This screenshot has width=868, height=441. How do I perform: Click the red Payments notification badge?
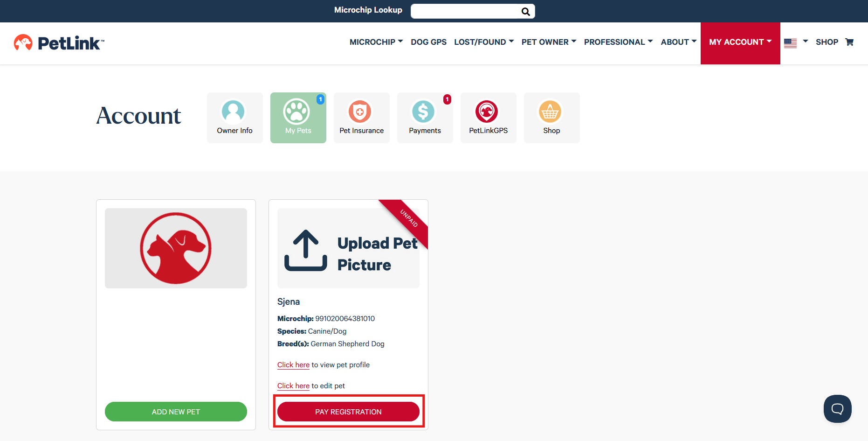(x=447, y=99)
